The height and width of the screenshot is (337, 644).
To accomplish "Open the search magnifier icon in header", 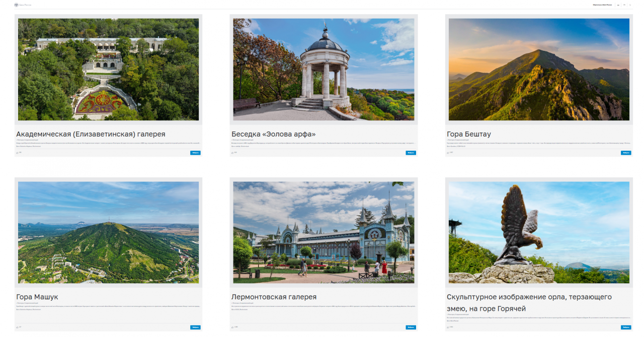I will click(x=630, y=5).
